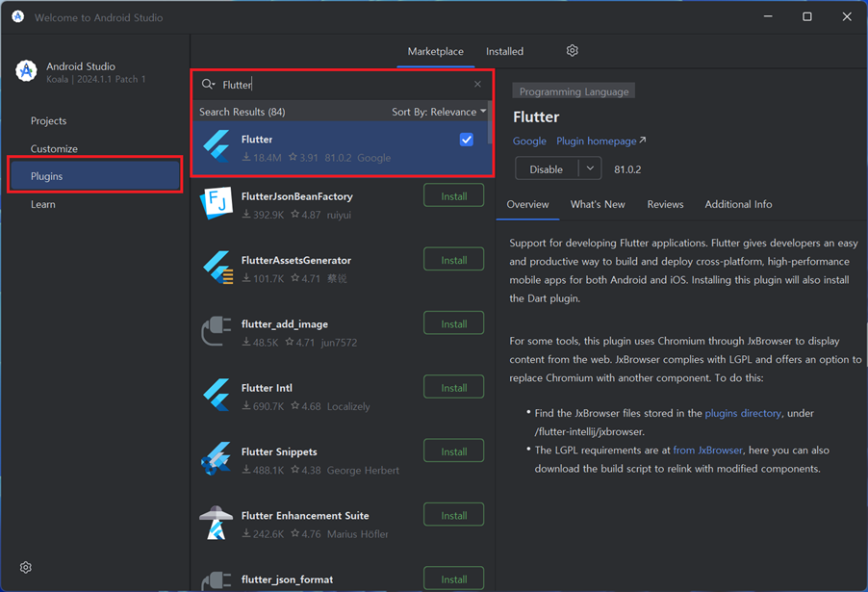Open the Sort By Relevance dropdown
Screen dimensions: 868x592
point(438,112)
